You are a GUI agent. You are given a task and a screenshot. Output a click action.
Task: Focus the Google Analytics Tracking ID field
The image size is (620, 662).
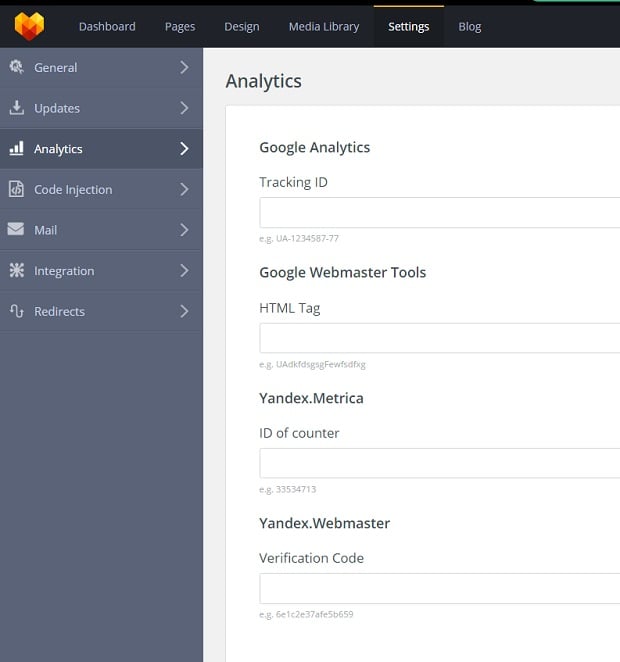(439, 213)
